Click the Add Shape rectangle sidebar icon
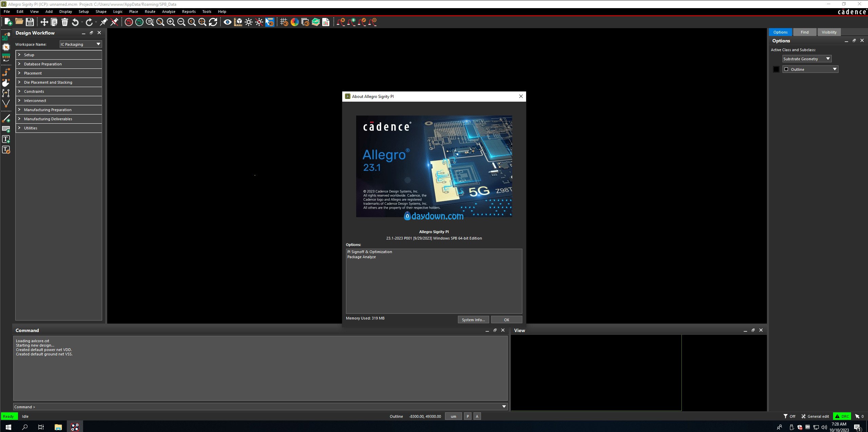 [6, 129]
